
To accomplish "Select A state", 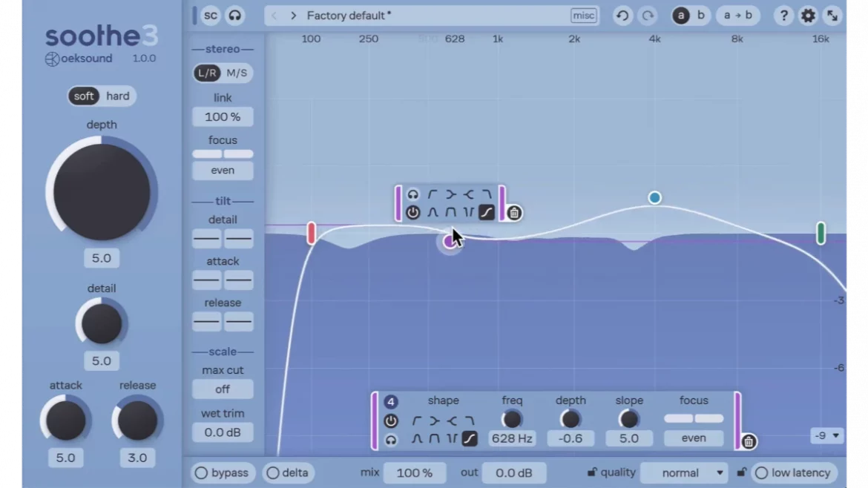I will pos(681,16).
